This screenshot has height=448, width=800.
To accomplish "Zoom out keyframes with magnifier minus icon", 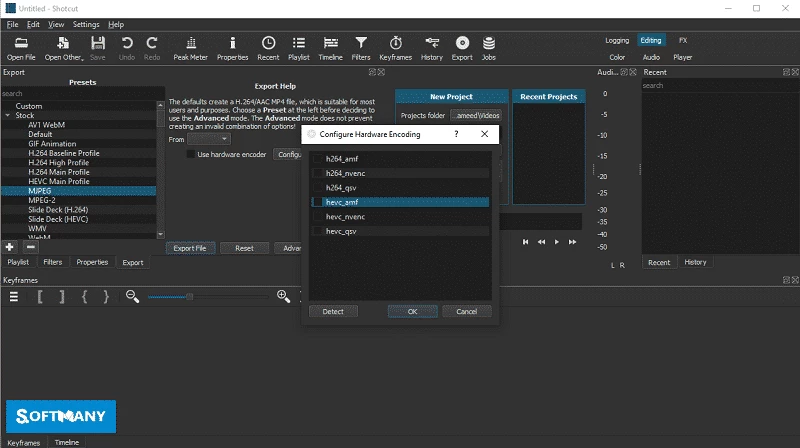I will 132,296.
